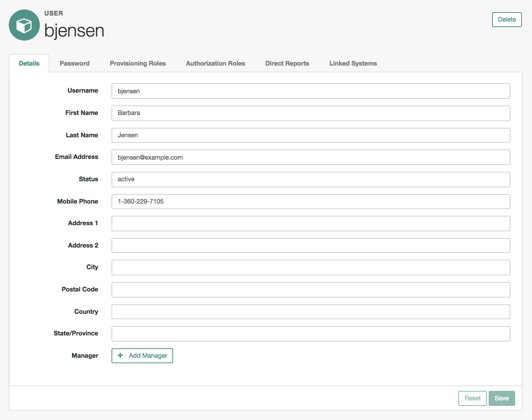Add a manager with Add Manager button

[x=142, y=356]
